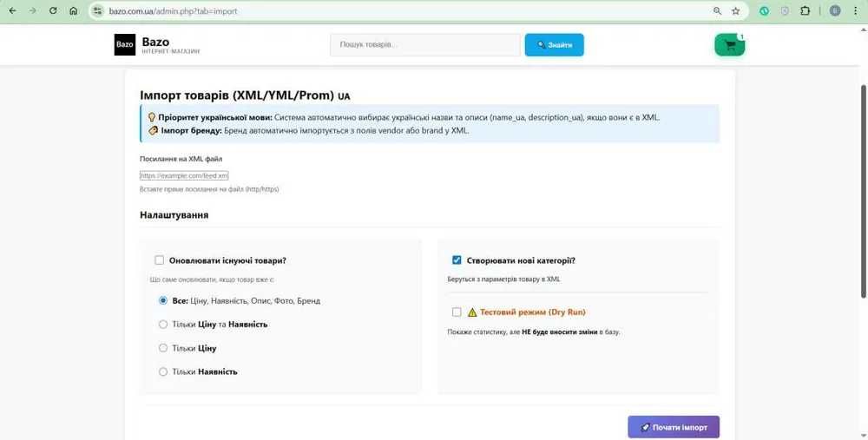The image size is (868, 440).
Task: Select radio 'Тільки Ціну та Наявність'
Action: coord(163,325)
